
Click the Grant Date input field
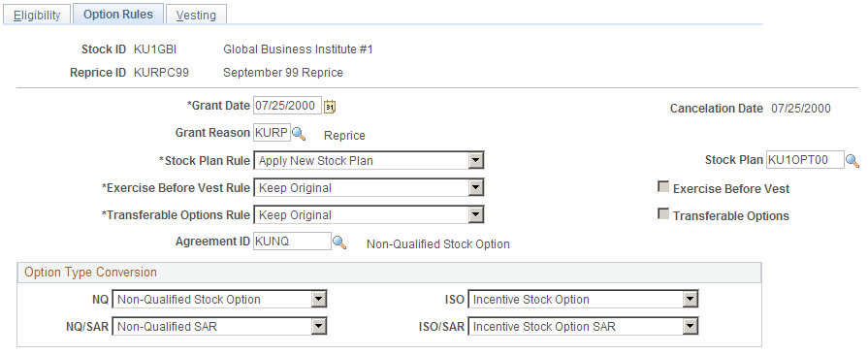click(287, 105)
